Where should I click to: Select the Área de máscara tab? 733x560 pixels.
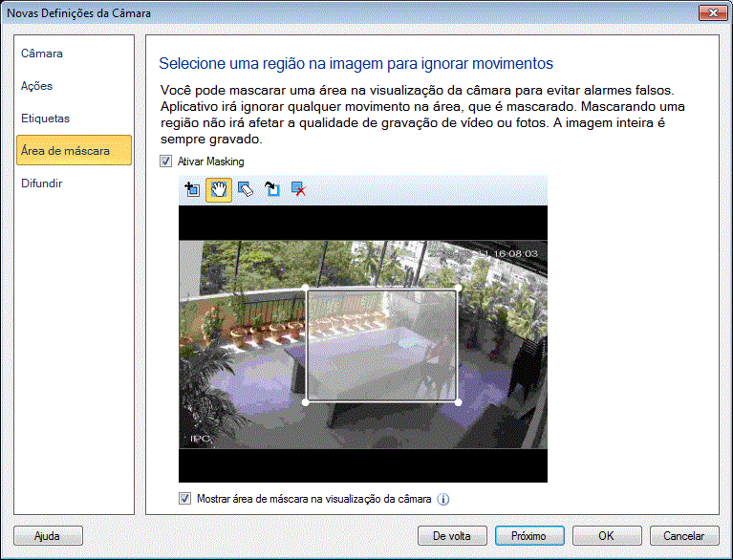click(65, 151)
